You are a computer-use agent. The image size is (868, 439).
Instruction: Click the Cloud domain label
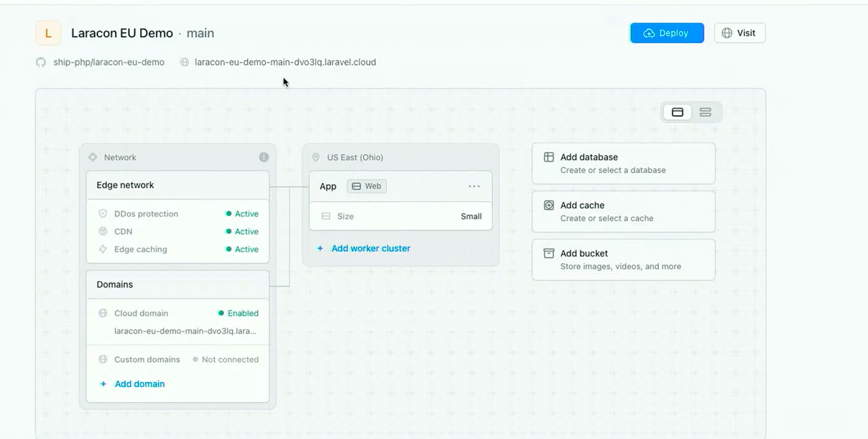(x=141, y=313)
